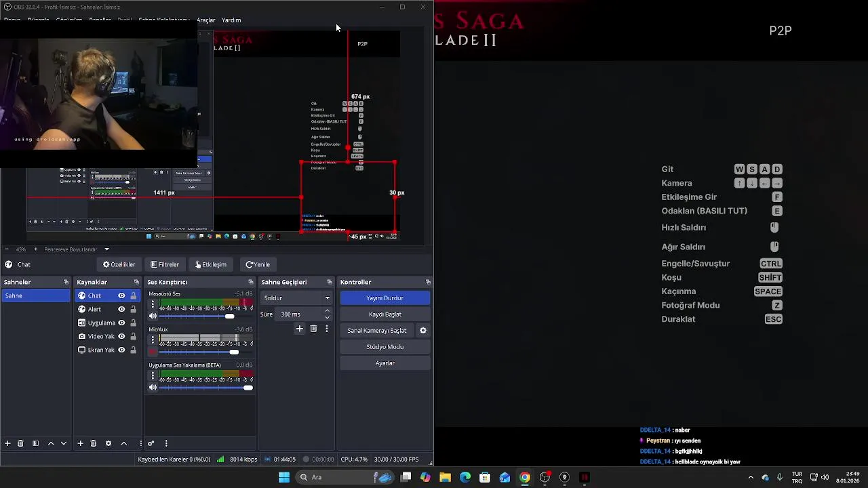The image size is (868, 488).
Task: Click Etkileşim button
Action: coord(211,264)
